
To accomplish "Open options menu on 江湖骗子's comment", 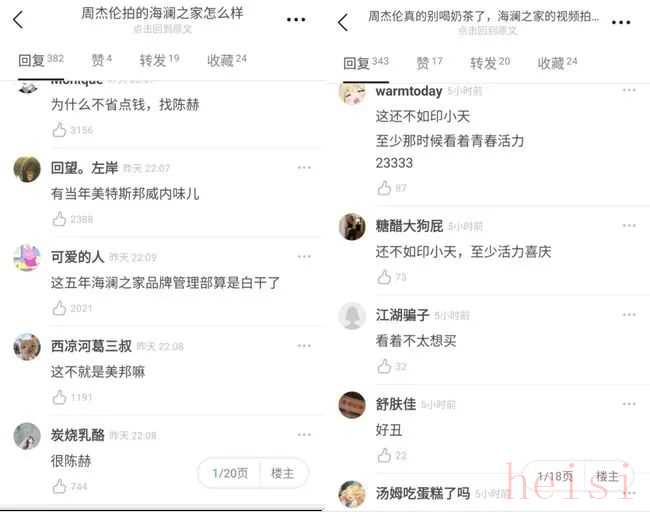I will [629, 315].
